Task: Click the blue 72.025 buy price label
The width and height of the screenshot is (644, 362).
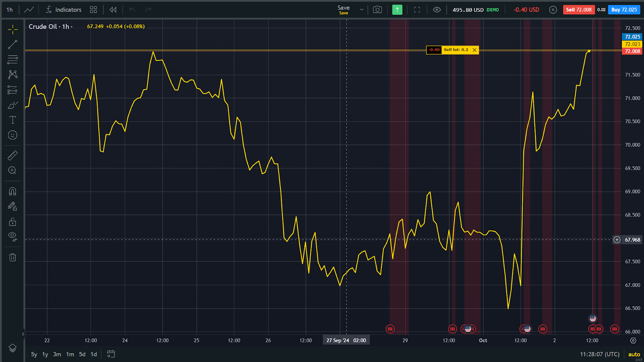Action: coord(632,37)
